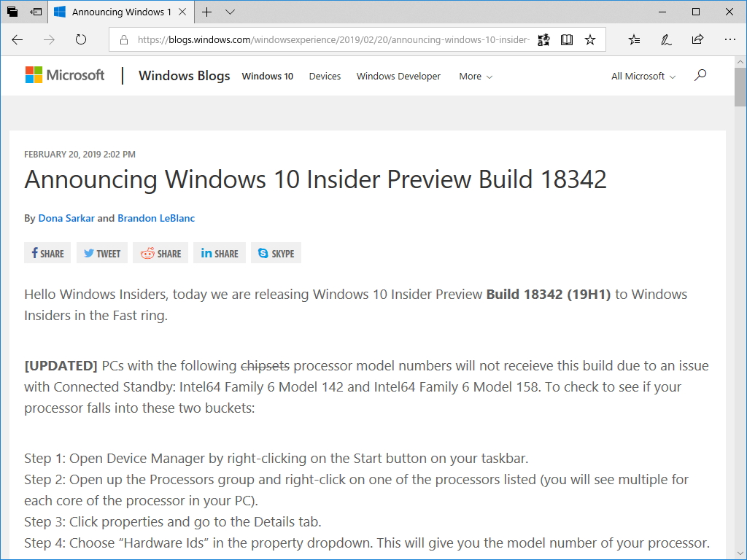The width and height of the screenshot is (747, 560).
Task: Open the translate tool in the address bar
Action: point(543,39)
